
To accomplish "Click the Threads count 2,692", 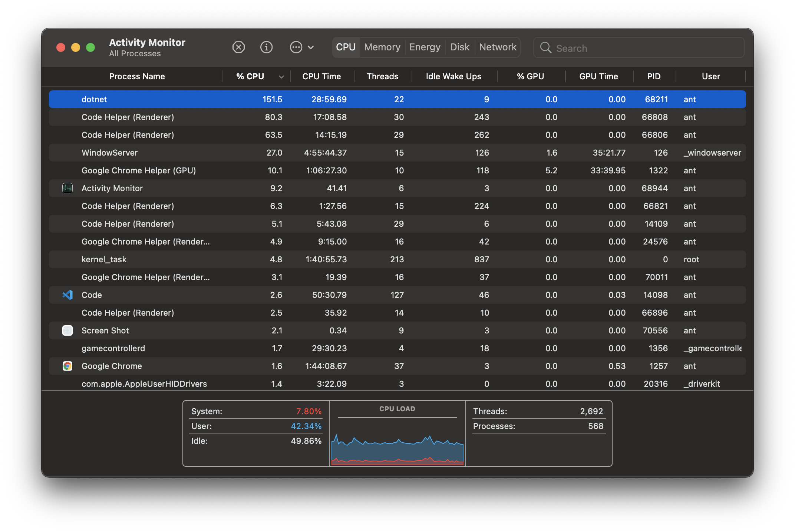I will (591, 411).
